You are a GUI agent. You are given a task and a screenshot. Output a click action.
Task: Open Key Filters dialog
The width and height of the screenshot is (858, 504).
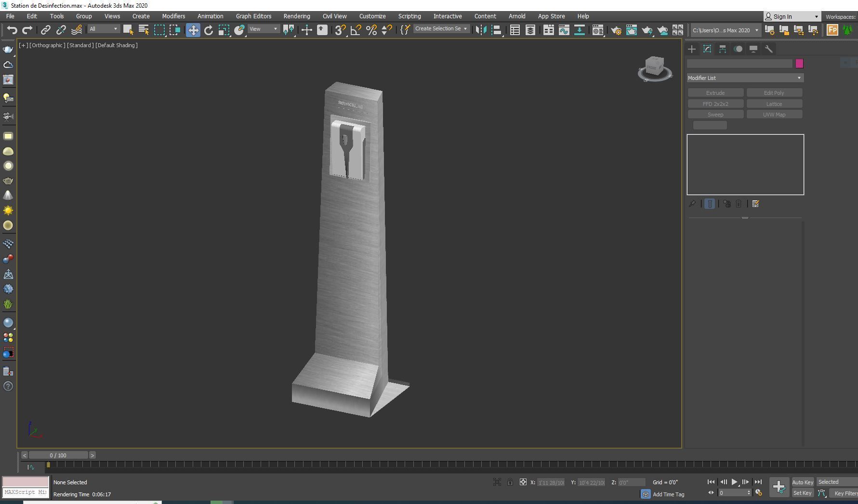click(x=845, y=493)
